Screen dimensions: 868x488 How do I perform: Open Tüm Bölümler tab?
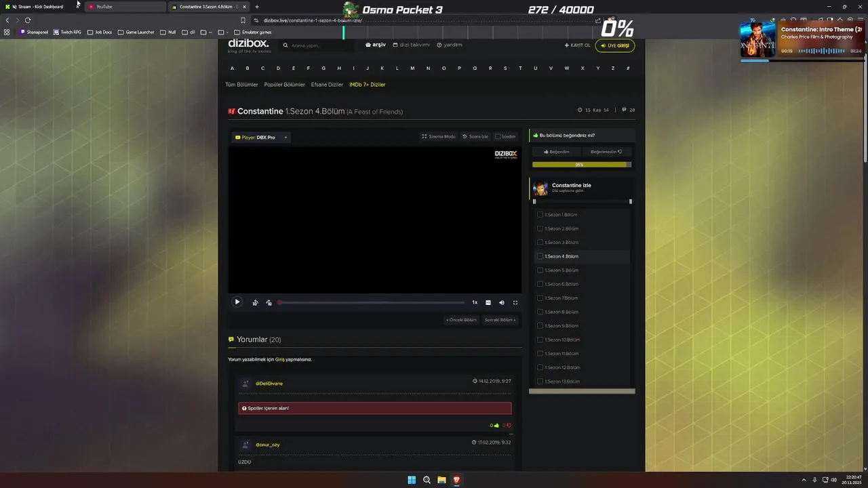tap(241, 85)
